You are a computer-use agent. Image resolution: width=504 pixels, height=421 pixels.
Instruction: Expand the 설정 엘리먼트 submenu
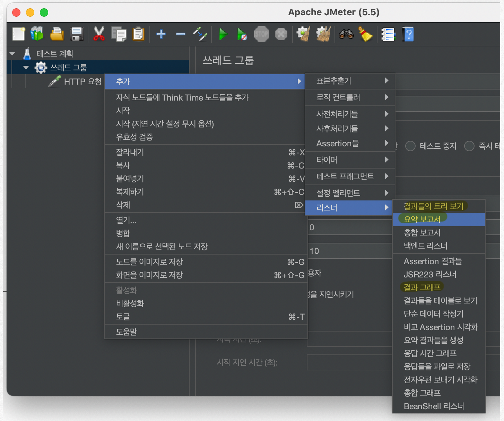[350, 193]
